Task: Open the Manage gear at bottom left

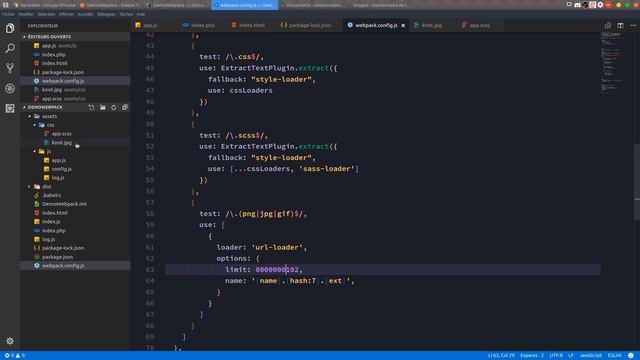Action: tap(10, 340)
